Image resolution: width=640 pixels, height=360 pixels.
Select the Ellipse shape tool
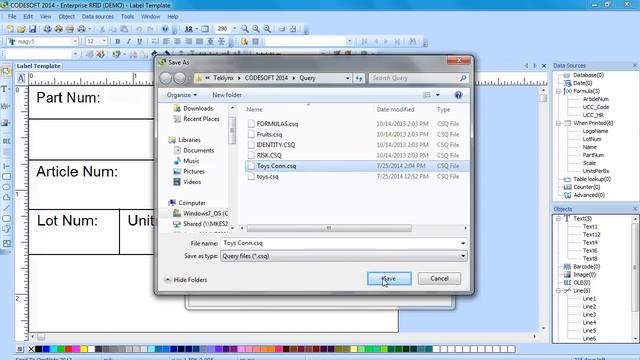tap(6, 187)
